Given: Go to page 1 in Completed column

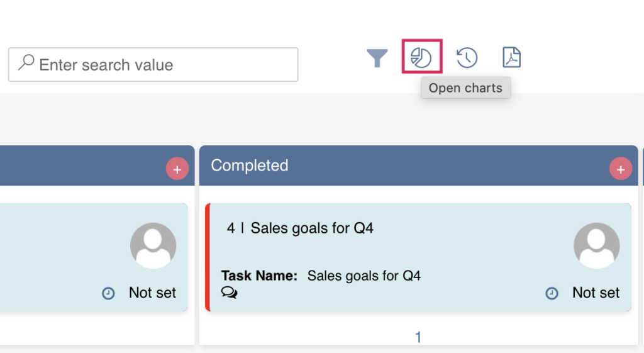Looking at the screenshot, I should click(x=418, y=337).
